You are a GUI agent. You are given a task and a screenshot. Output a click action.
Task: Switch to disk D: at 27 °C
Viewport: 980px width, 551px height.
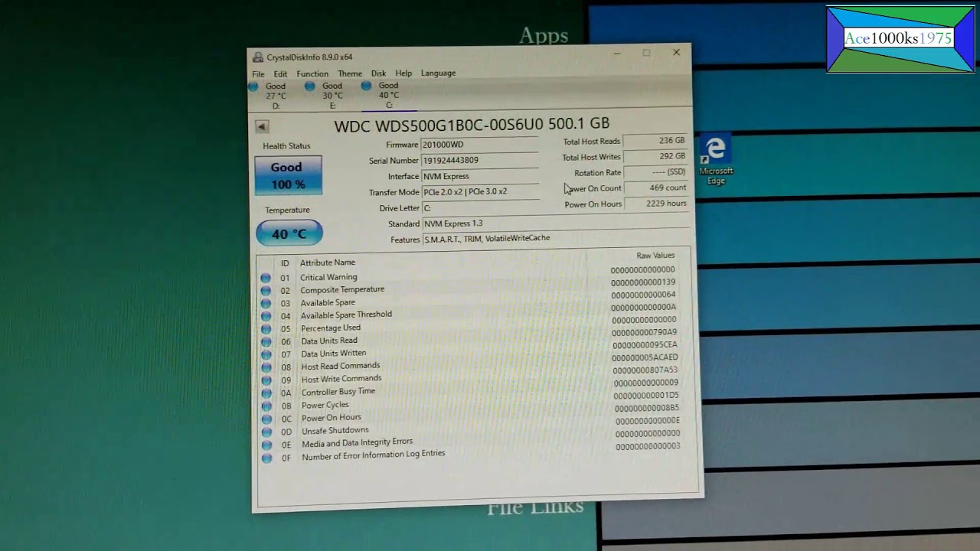269,96
